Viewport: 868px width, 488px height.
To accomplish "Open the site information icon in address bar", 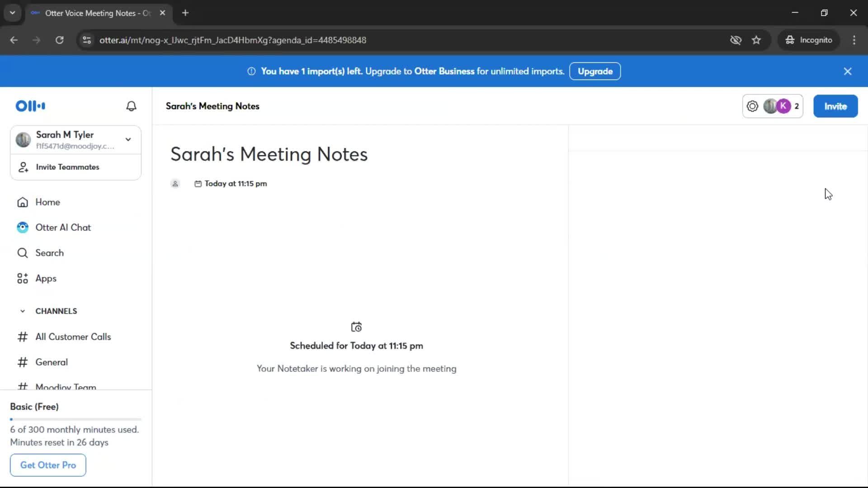I will click(x=87, y=40).
